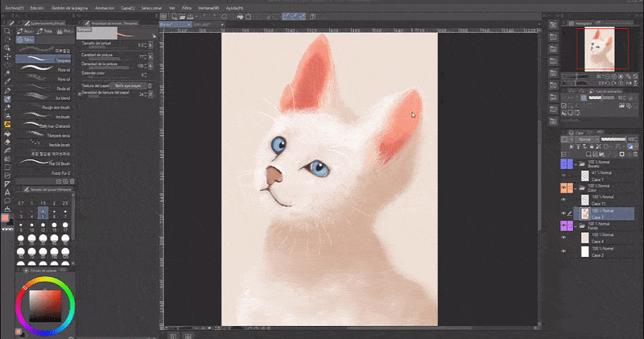Collapse the Fondo layer folder
The image size is (644, 339).
click(x=576, y=225)
